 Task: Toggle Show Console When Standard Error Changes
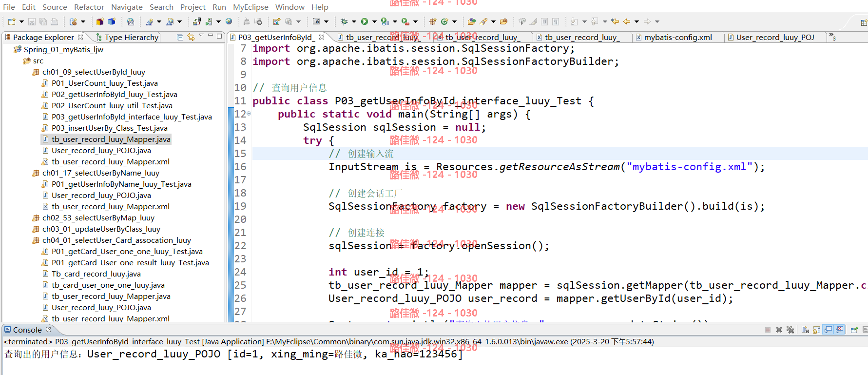839,330
